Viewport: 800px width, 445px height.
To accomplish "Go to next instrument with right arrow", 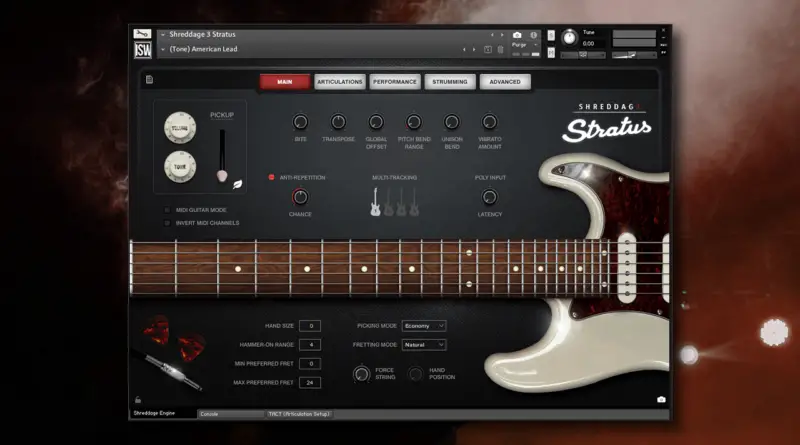I will click(502, 35).
